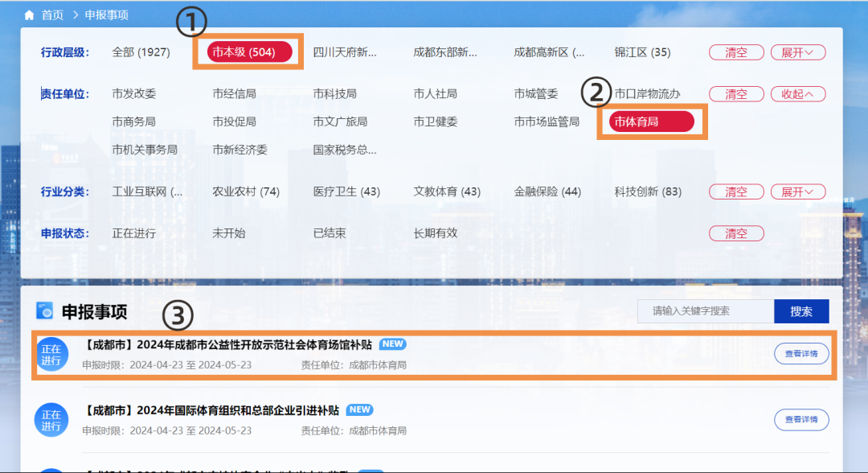Click the 申报事项 section document icon

(44, 311)
